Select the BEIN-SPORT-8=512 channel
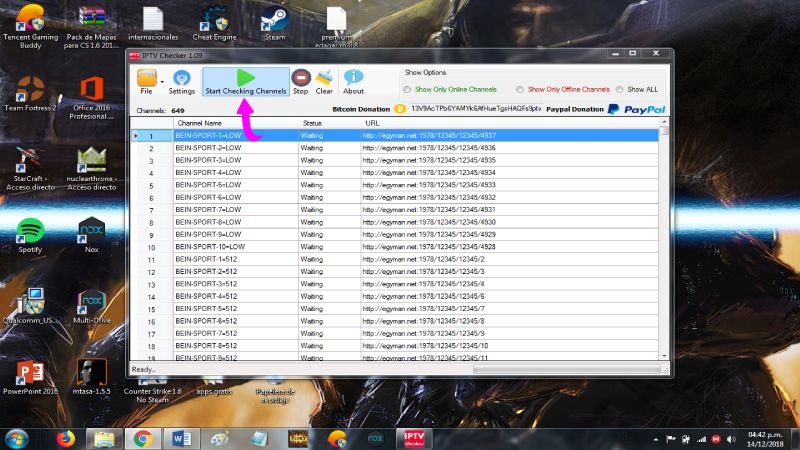This screenshot has width=800, height=450. coord(206,345)
